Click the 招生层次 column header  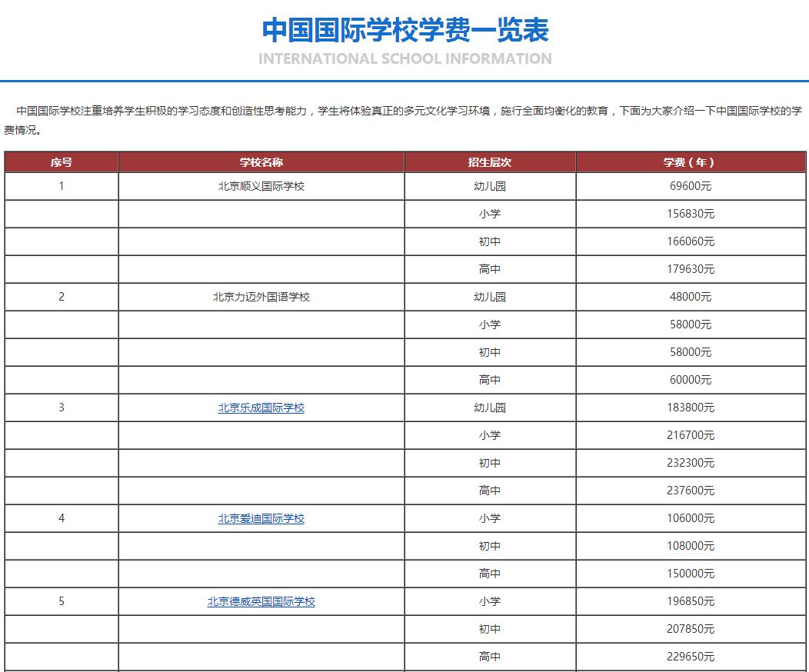click(x=490, y=162)
